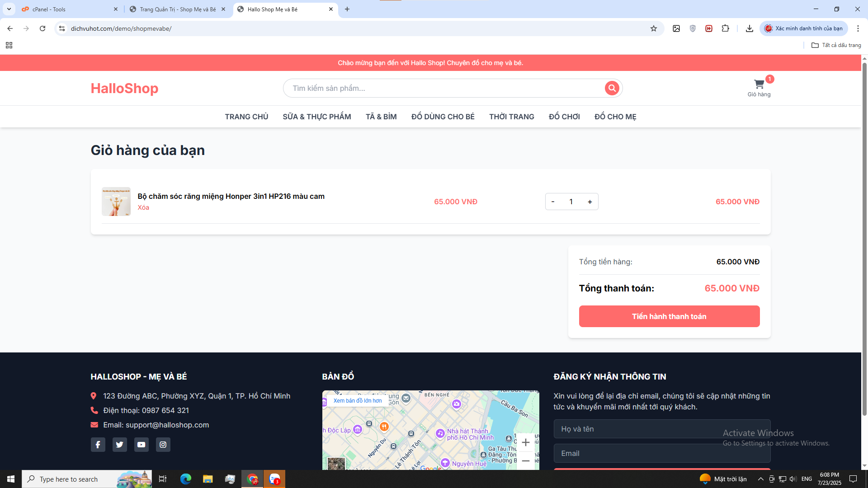Image resolution: width=868 pixels, height=488 pixels.
Task: Click the Honper product thumbnail image
Action: [116, 202]
